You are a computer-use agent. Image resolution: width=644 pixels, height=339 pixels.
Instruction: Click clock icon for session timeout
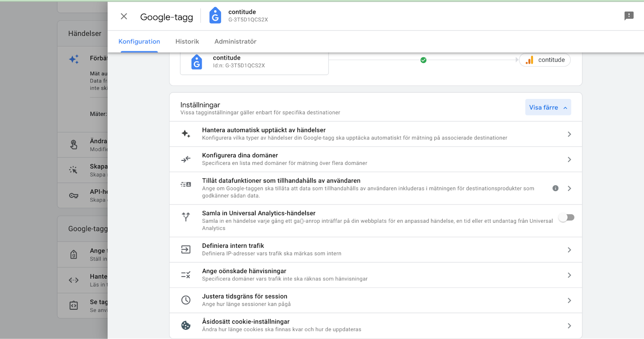pos(186,300)
